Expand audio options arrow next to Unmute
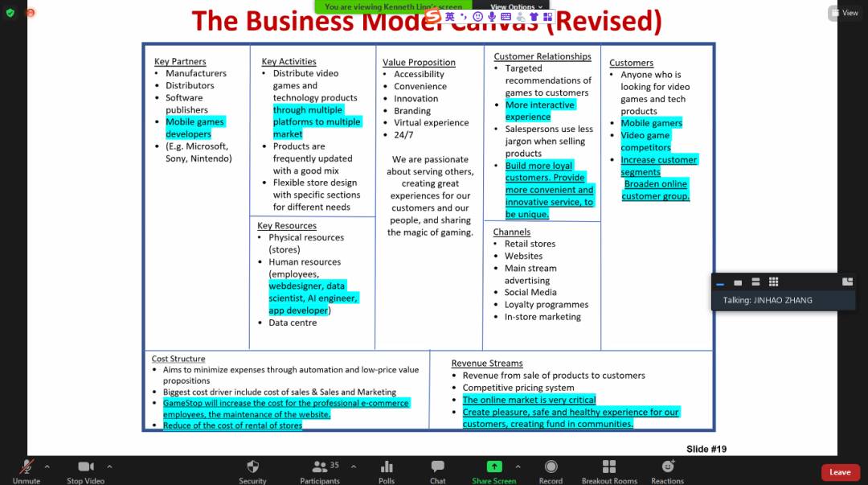This screenshot has height=485, width=868. [47, 467]
